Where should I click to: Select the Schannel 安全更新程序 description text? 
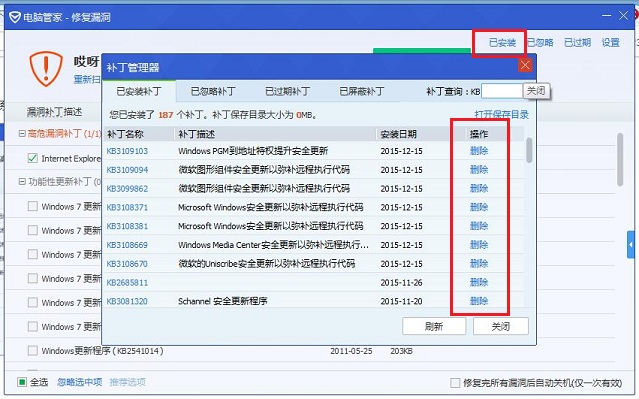coord(223,301)
